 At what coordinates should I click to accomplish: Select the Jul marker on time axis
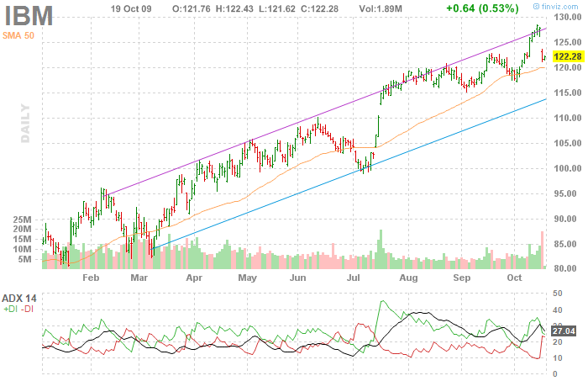pyautogui.click(x=354, y=277)
